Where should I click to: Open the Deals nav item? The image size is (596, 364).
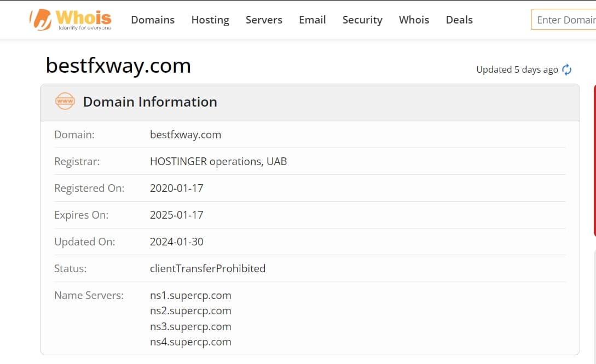459,20
